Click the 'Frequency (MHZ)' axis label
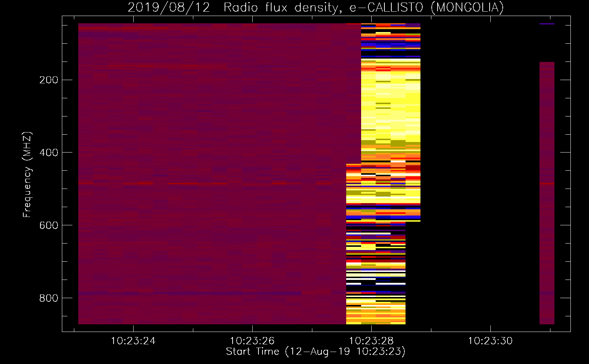The image size is (589, 364). 27,175
